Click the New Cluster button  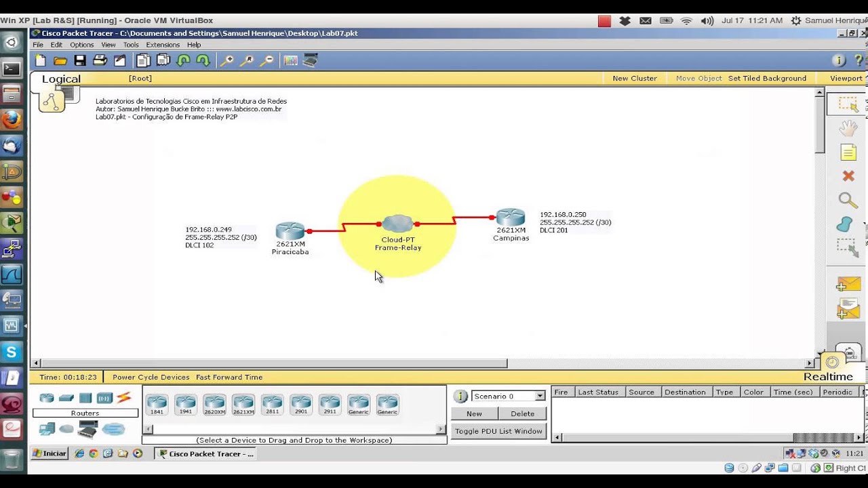pyautogui.click(x=635, y=78)
